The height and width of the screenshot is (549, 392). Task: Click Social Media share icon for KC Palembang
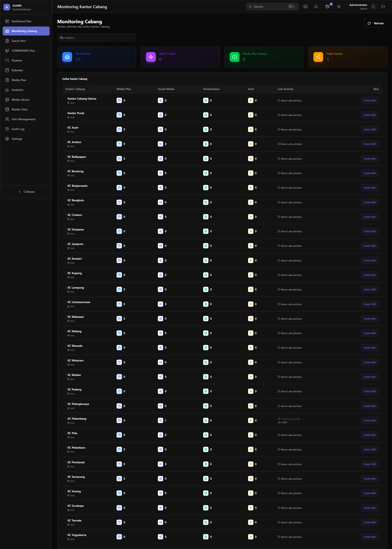(160, 420)
